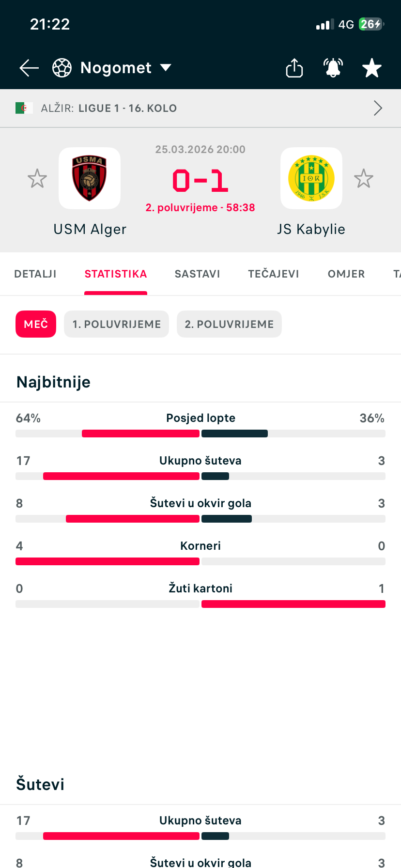Favorite USM Alger with star
This screenshot has height=868, width=401.
[x=37, y=179]
